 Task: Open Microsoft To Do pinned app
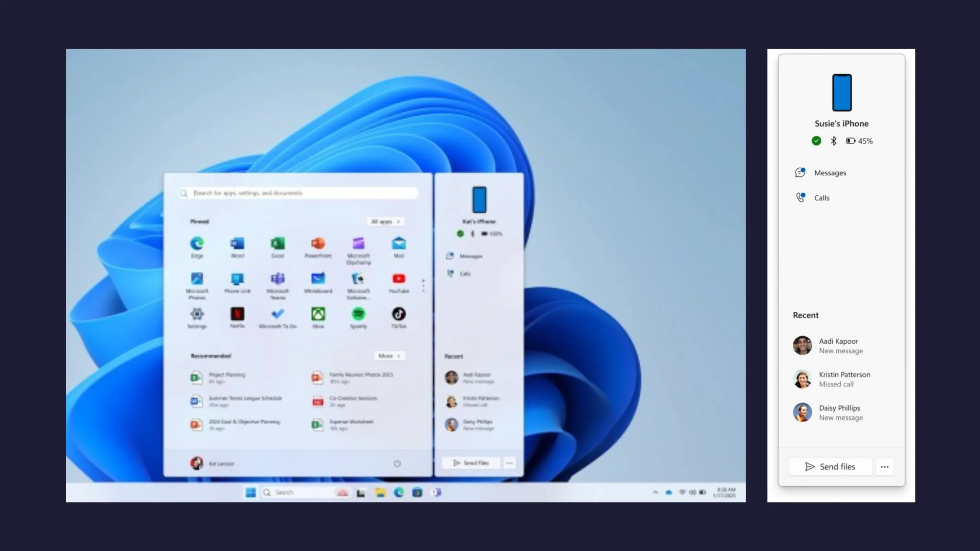278,318
